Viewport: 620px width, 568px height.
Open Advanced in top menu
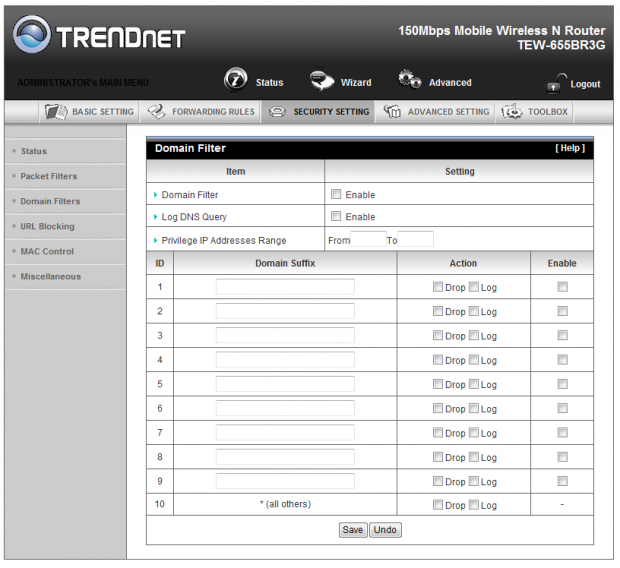[450, 83]
